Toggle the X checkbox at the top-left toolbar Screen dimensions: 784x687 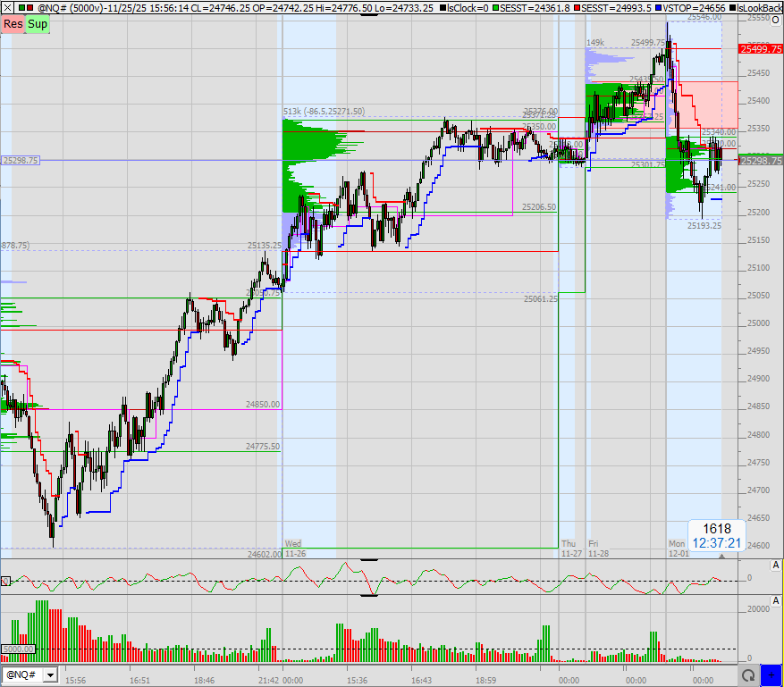point(7,7)
